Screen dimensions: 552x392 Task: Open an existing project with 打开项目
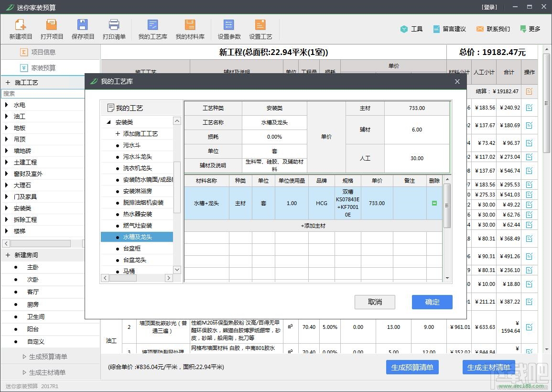coord(51,29)
